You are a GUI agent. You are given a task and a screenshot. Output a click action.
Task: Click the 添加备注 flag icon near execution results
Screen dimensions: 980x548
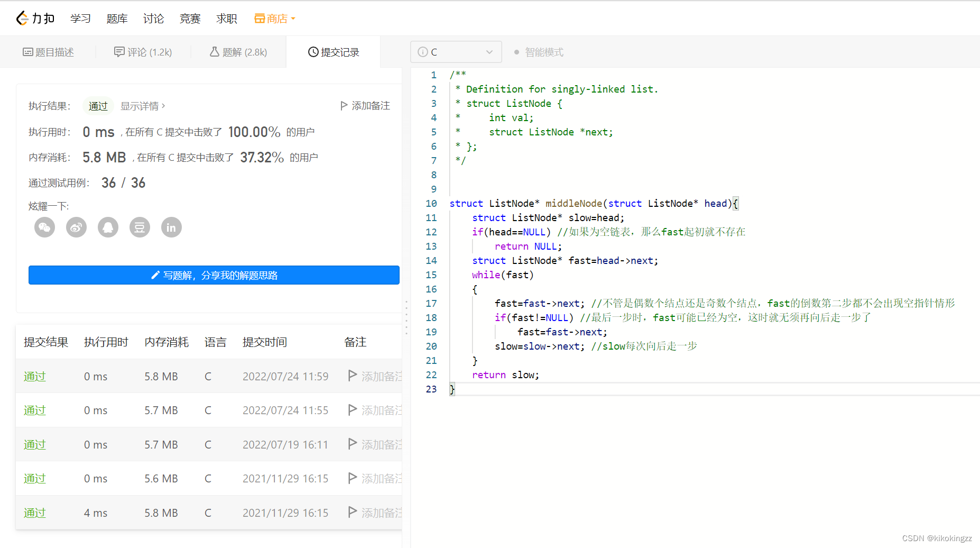[x=344, y=105]
